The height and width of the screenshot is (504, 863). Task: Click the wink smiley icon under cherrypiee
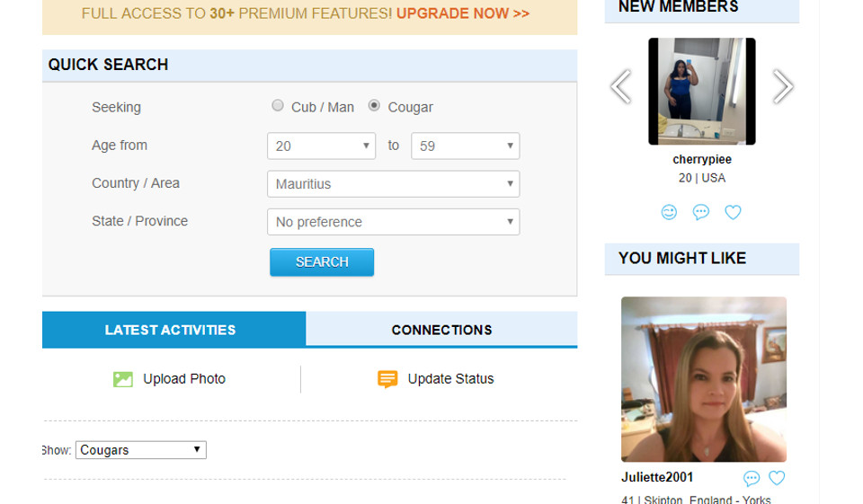tap(669, 212)
